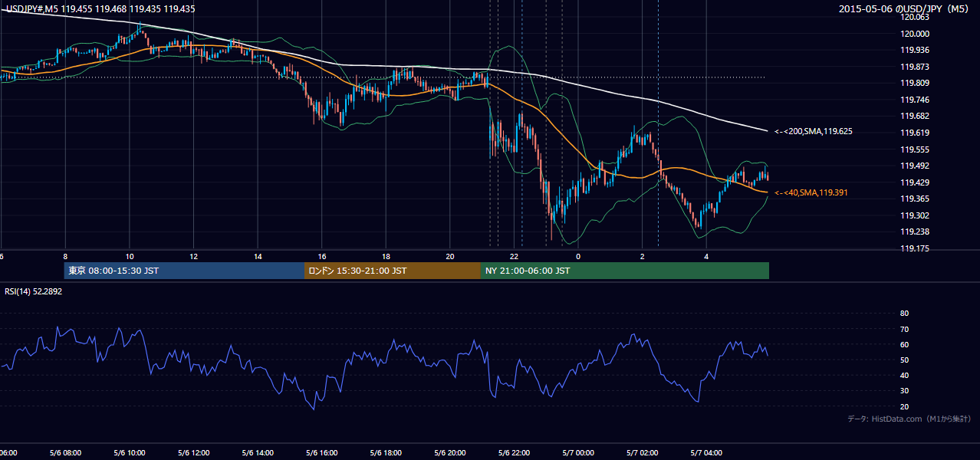This screenshot has height=460, width=980.
Task: Click the 5/6 08:00 time label
Action: point(64,452)
